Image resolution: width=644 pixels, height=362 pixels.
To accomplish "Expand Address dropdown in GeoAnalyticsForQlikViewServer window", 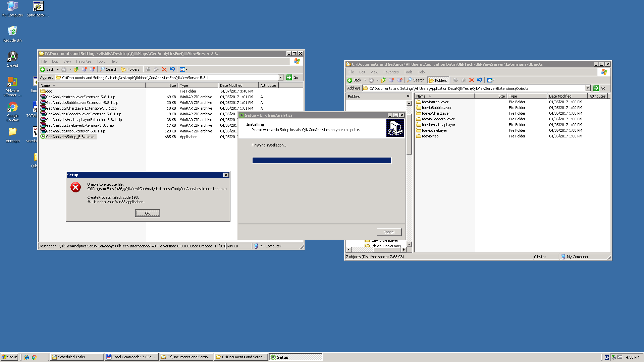I will [281, 77].
